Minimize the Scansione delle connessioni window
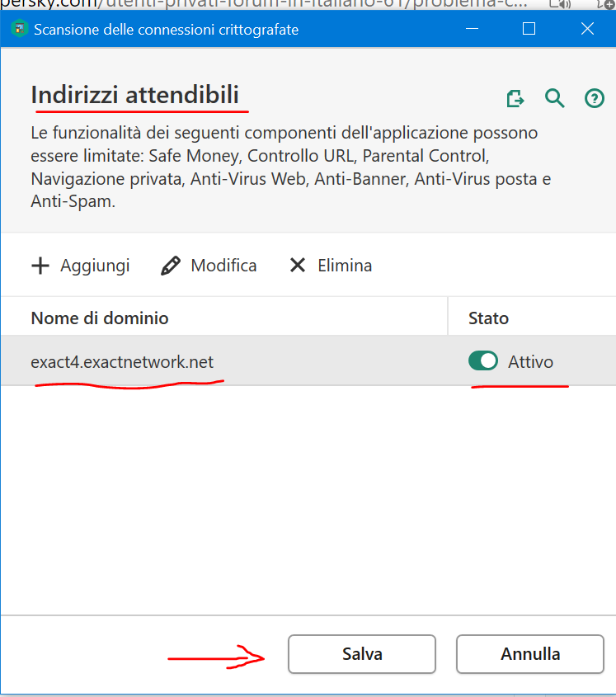616x697 pixels. click(472, 29)
